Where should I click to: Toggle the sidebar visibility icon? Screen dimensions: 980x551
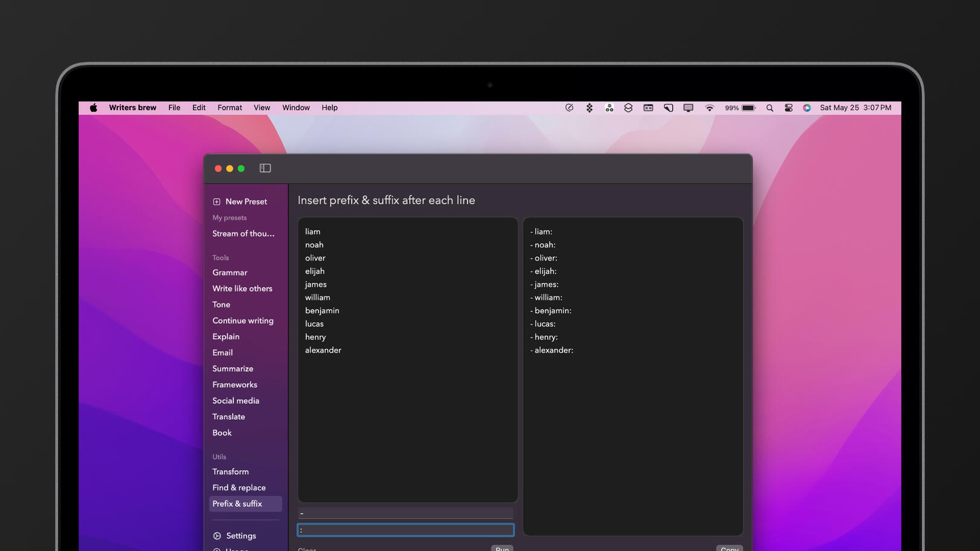coord(265,168)
